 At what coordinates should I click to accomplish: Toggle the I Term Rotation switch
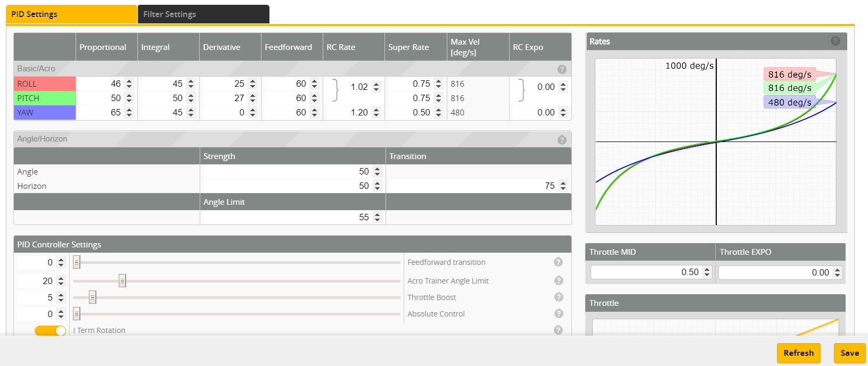click(50, 330)
